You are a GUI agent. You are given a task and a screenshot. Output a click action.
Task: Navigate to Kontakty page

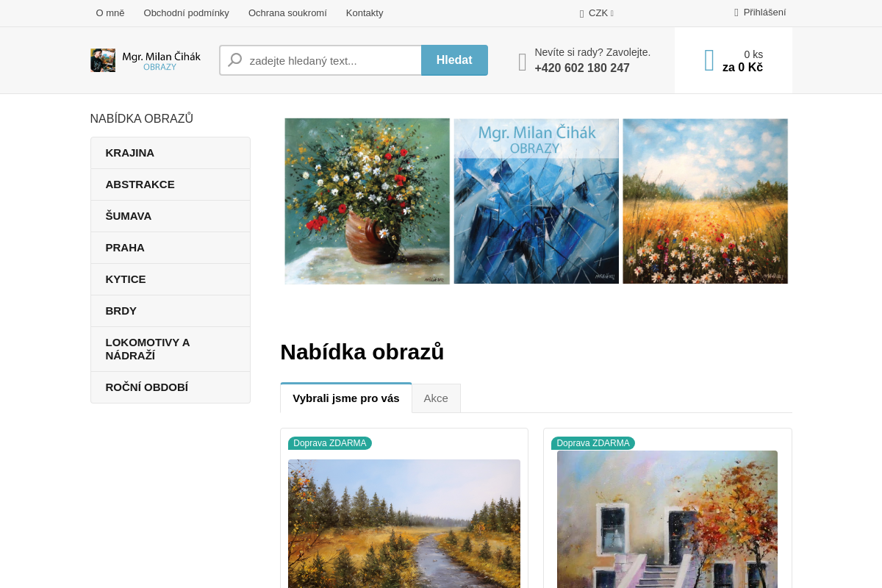tap(365, 12)
